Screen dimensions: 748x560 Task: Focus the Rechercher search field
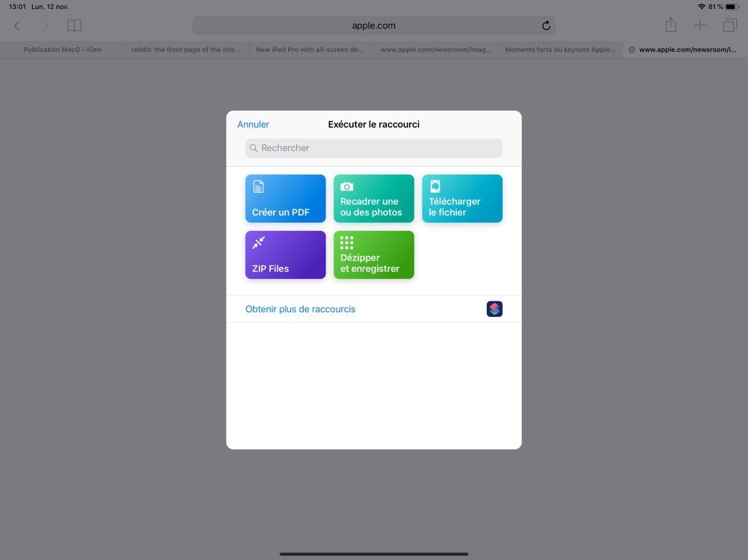(x=373, y=148)
